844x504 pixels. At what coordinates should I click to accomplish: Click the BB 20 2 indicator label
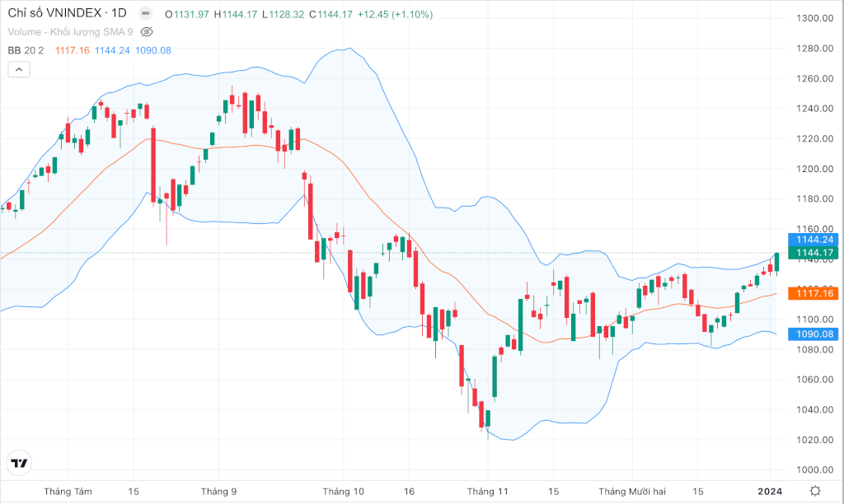coord(26,50)
